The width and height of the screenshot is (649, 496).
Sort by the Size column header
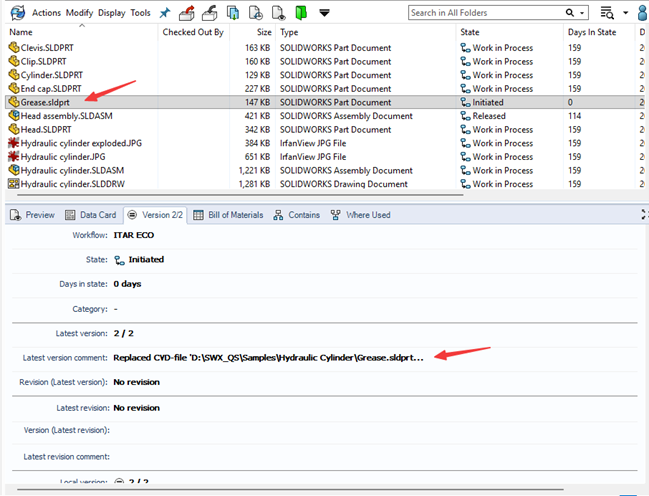pyautogui.click(x=264, y=32)
